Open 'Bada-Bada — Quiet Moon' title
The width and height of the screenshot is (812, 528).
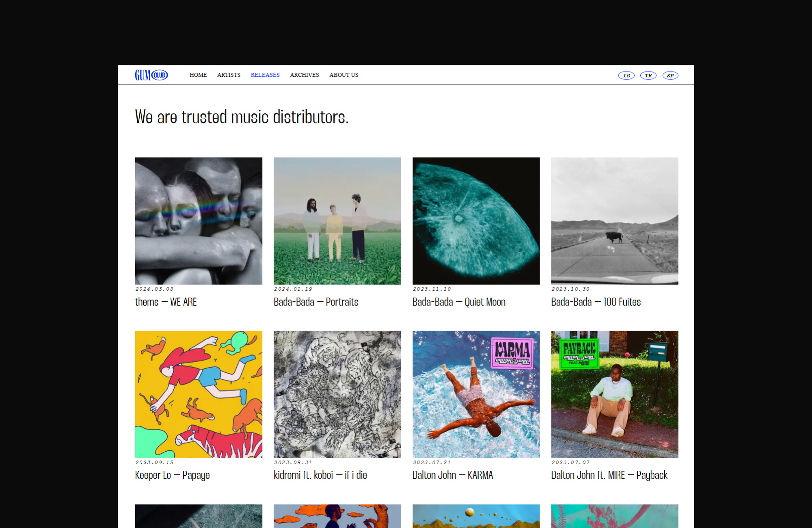pos(459,302)
